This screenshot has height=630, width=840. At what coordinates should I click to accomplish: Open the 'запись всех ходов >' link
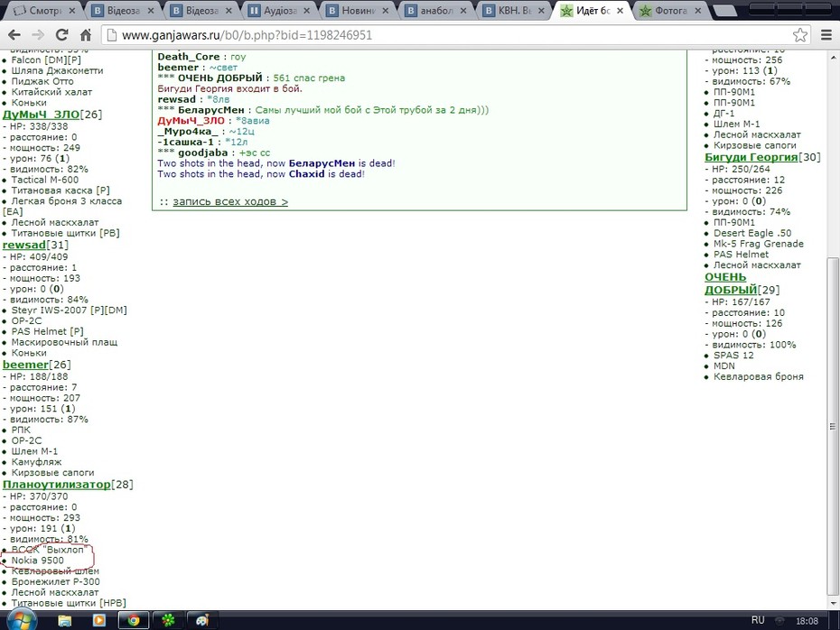[x=230, y=202]
